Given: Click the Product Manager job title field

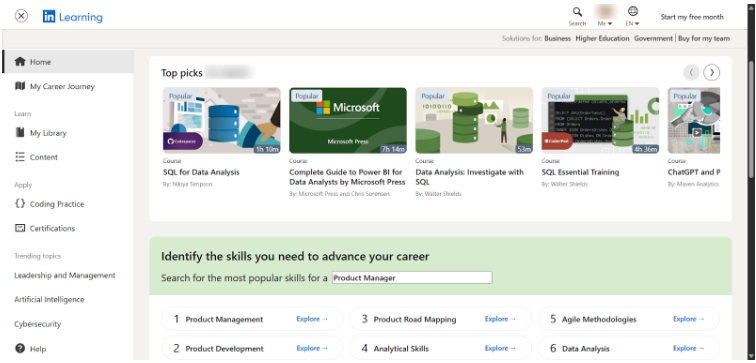Looking at the screenshot, I should (412, 278).
